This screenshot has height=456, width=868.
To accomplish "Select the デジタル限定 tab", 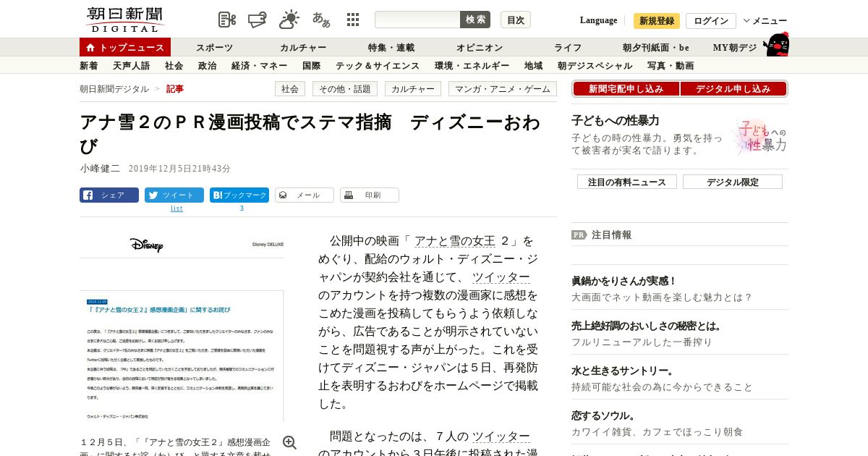I will pos(733,182).
